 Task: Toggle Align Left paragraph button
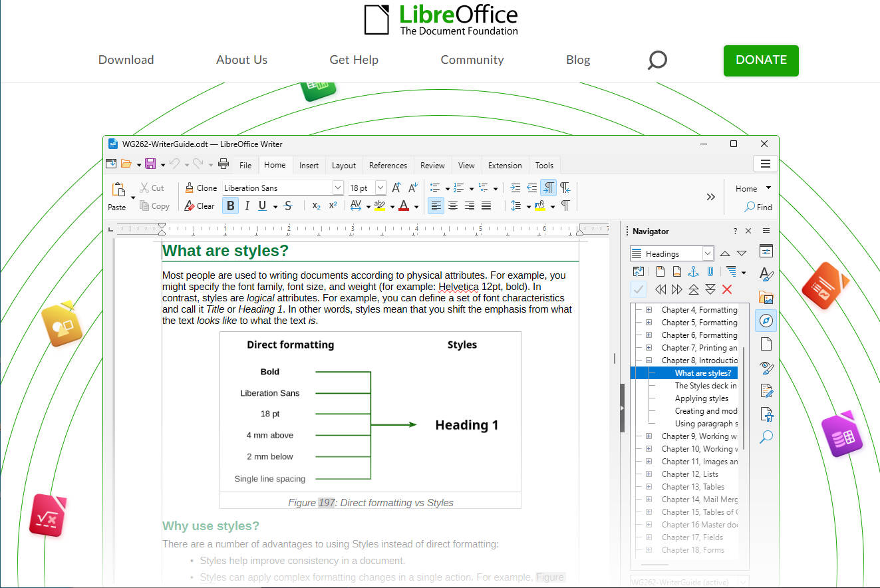tap(436, 206)
